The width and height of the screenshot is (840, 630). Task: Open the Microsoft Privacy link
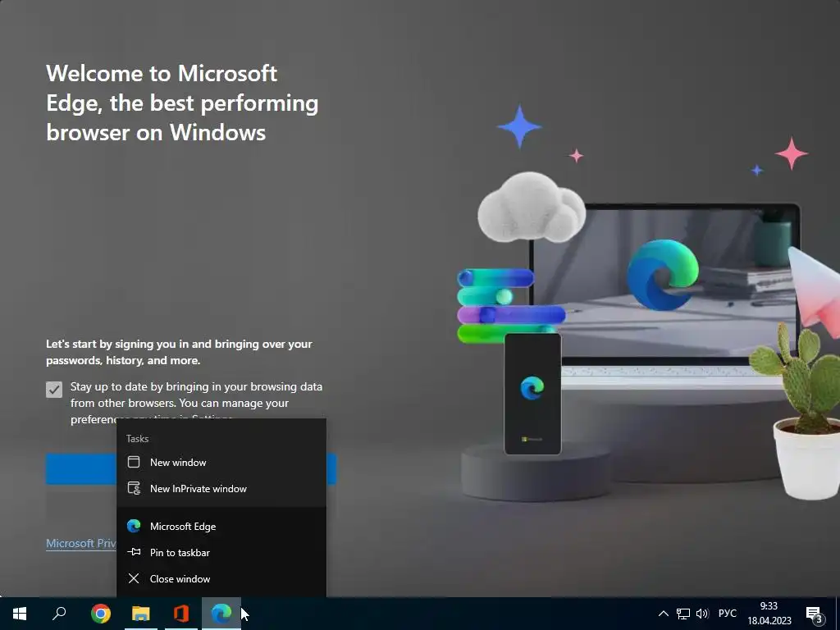[x=81, y=543]
